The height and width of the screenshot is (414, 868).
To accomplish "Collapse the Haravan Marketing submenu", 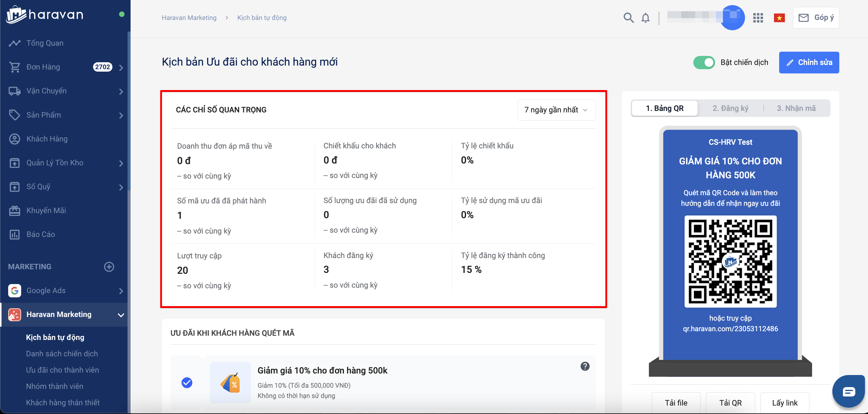I will (121, 315).
